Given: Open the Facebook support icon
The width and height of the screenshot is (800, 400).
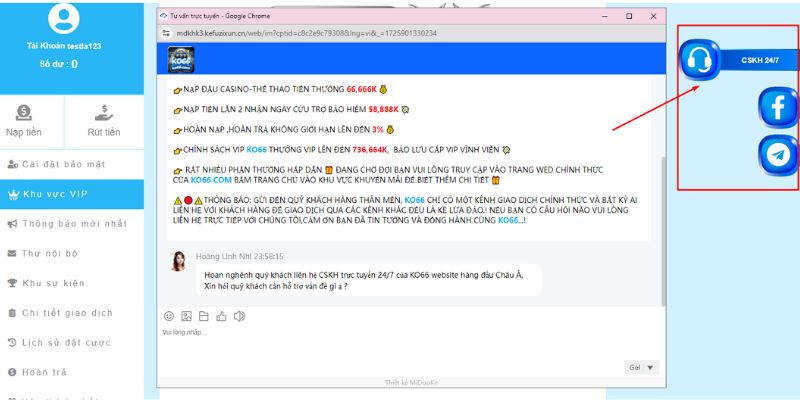Looking at the screenshot, I should 778,108.
